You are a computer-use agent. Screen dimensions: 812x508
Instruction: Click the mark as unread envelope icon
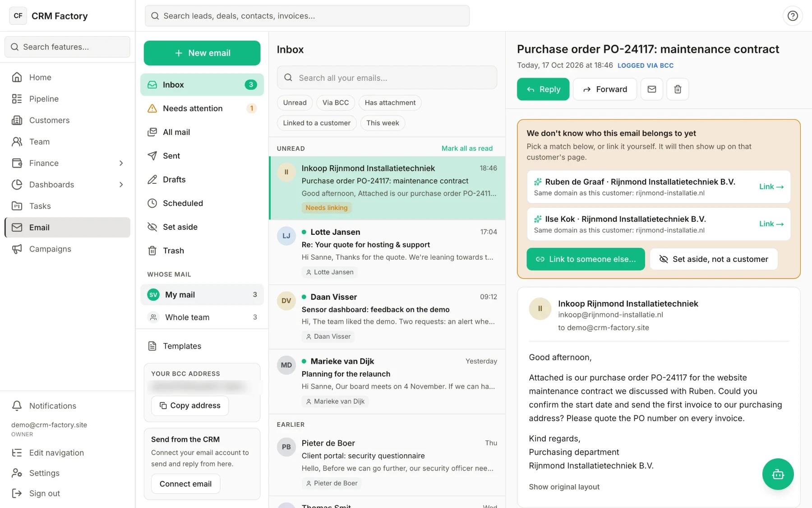pos(652,89)
